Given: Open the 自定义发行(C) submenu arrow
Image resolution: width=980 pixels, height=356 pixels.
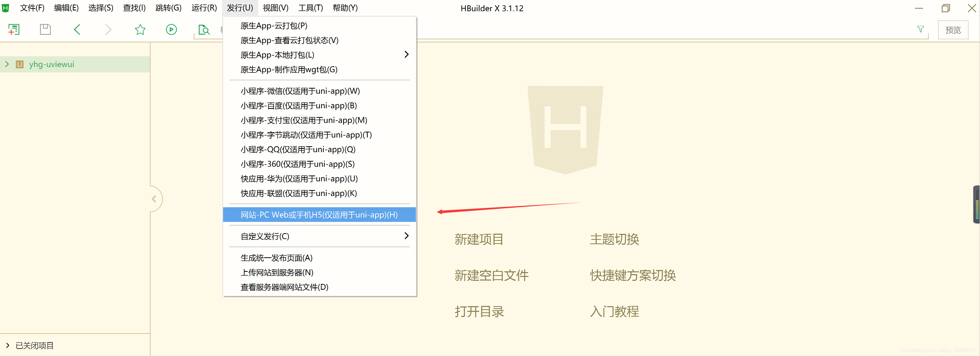Looking at the screenshot, I should pos(406,236).
